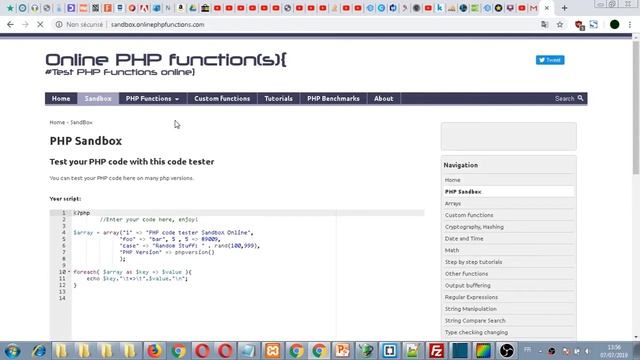Open Date and Time sidebar link
The image size is (640, 360).
pyautogui.click(x=464, y=238)
